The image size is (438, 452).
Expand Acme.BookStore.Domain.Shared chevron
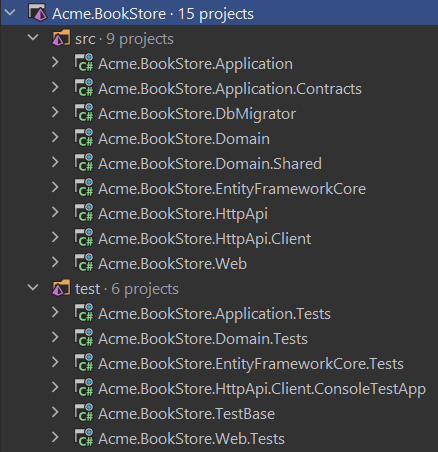click(x=55, y=163)
